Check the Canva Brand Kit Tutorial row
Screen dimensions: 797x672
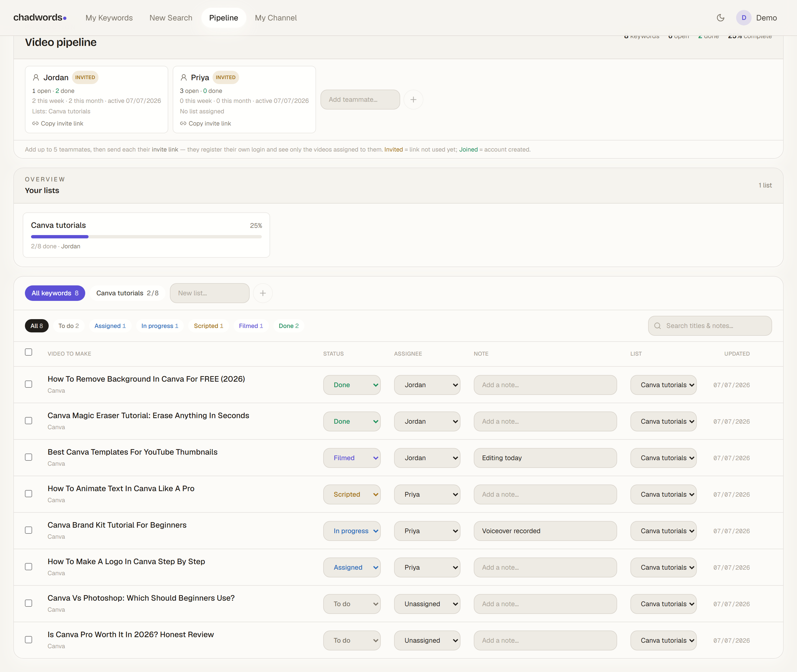29,530
